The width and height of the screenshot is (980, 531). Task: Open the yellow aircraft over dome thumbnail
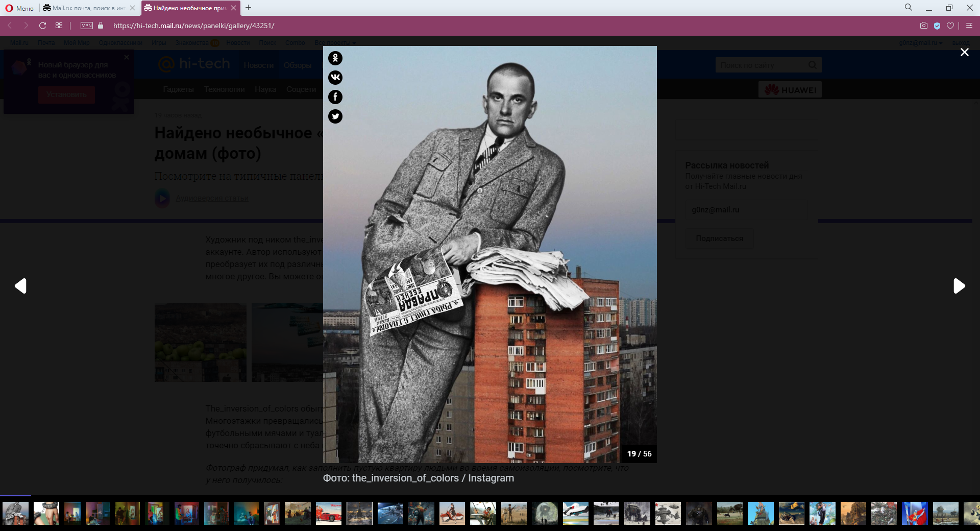click(792, 513)
